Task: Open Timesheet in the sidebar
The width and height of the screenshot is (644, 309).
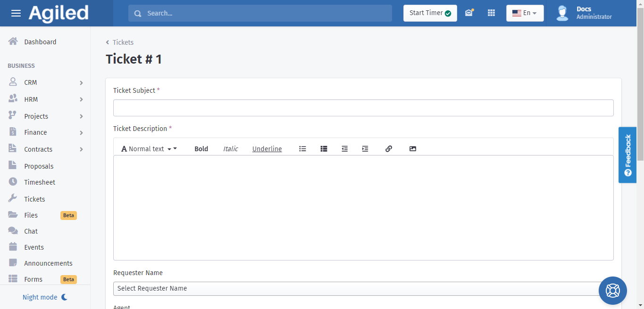Action: 40,182
